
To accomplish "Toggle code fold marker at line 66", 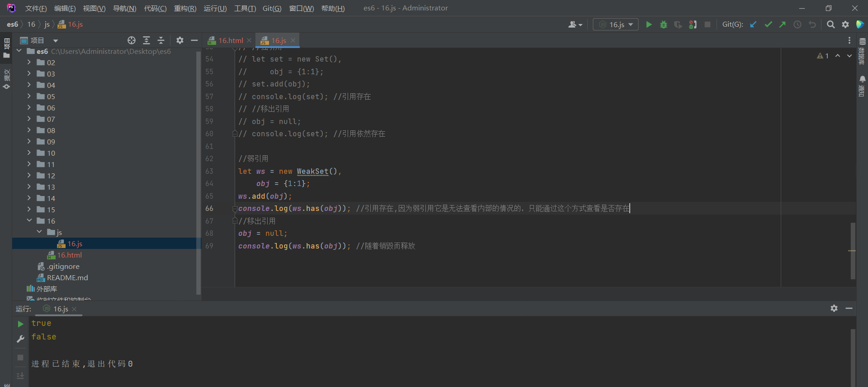I will click(235, 209).
